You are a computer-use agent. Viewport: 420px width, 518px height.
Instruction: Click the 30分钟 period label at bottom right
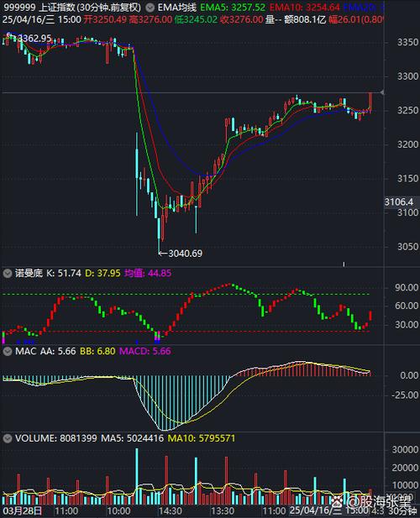coord(403,510)
